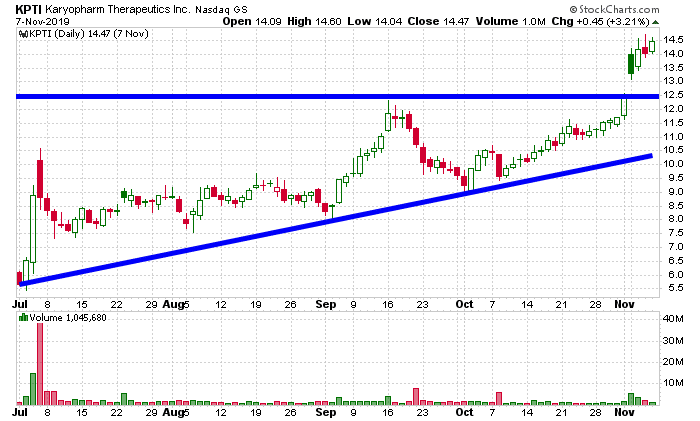Click the 12.5 price axis label

[673, 95]
